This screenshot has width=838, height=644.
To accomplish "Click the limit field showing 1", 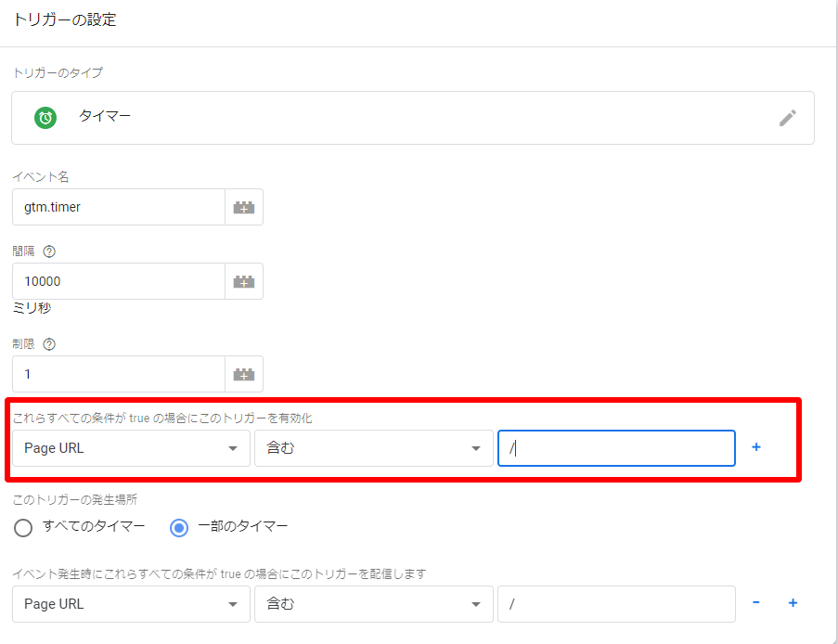I will (119, 375).
